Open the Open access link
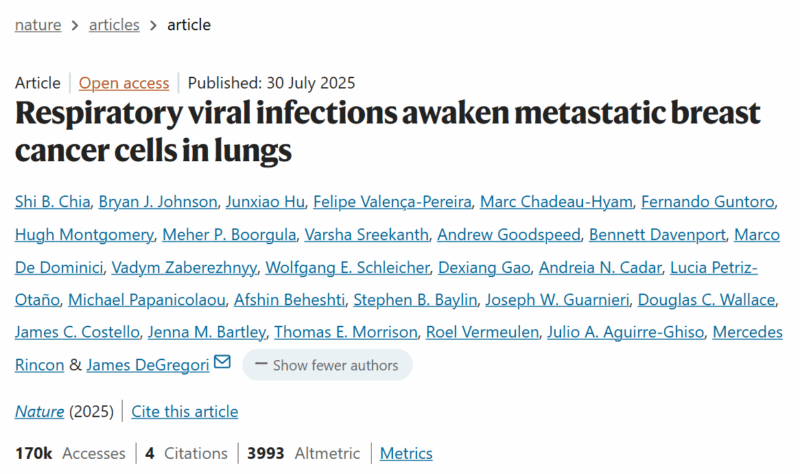 coord(124,83)
